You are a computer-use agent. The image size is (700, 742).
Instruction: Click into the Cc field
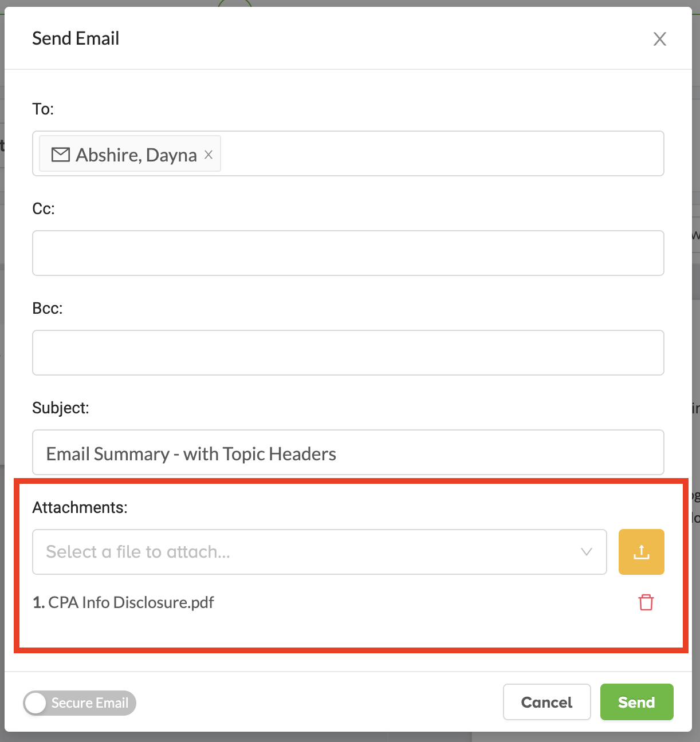(x=348, y=253)
